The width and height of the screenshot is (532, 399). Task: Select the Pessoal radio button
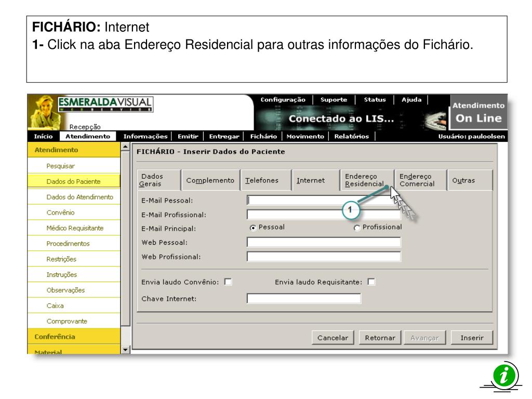tap(253, 228)
